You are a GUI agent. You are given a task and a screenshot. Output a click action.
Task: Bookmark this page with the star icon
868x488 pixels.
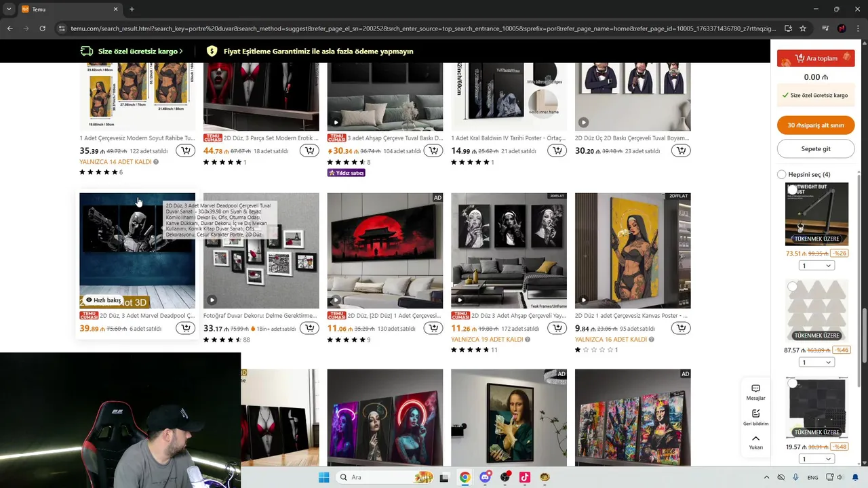tap(803, 28)
